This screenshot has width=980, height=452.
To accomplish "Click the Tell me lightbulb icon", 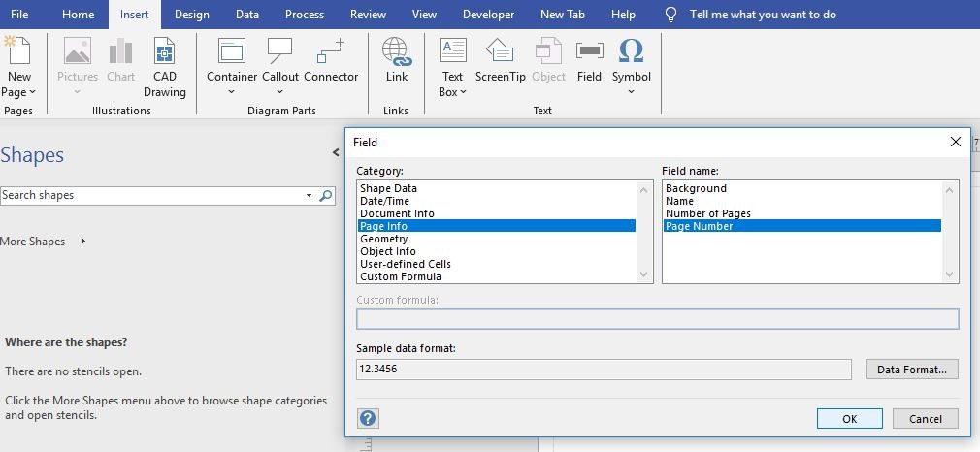I will pos(670,15).
